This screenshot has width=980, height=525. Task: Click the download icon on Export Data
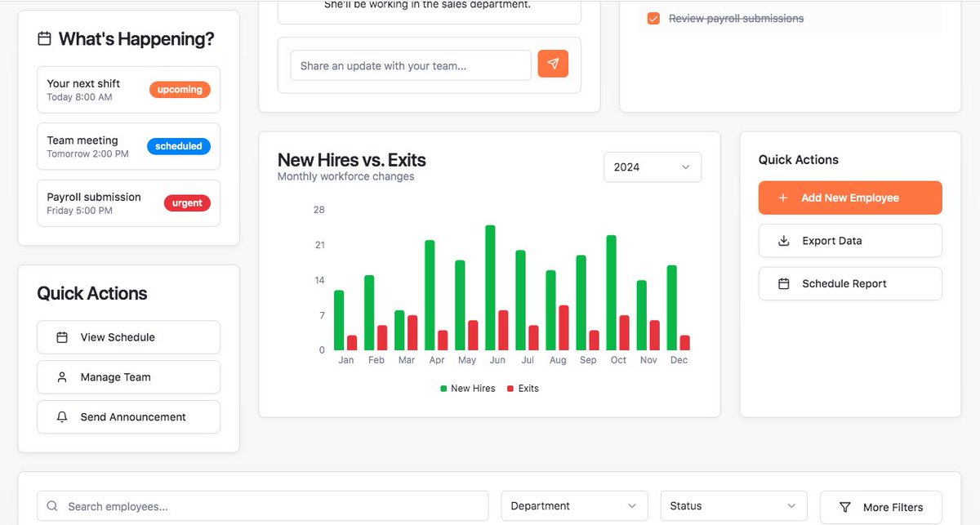(x=783, y=240)
